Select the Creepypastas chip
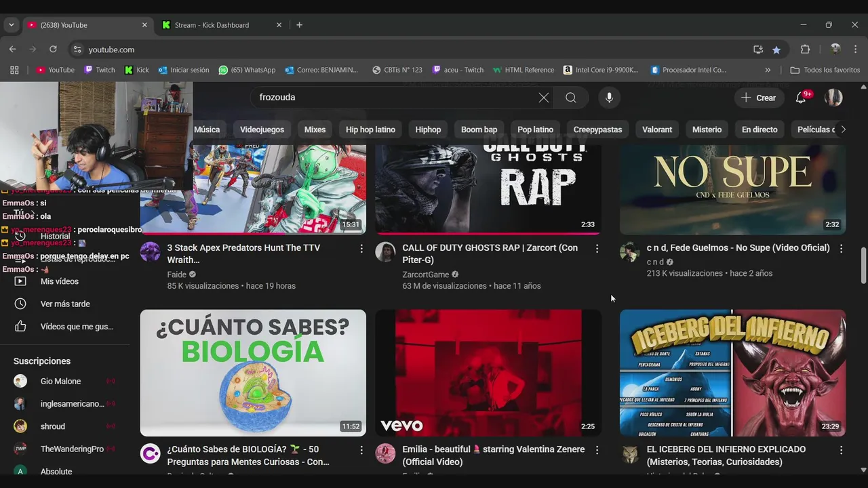 597,129
